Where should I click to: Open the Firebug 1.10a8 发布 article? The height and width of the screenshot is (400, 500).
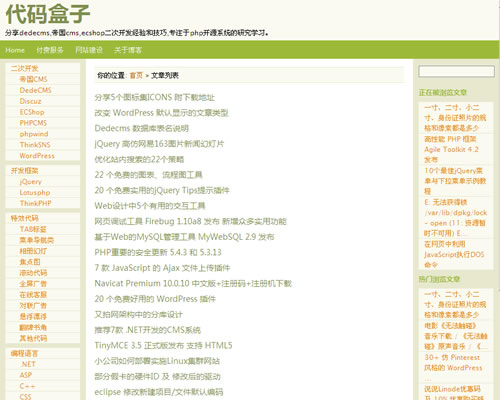pyautogui.click(x=190, y=221)
